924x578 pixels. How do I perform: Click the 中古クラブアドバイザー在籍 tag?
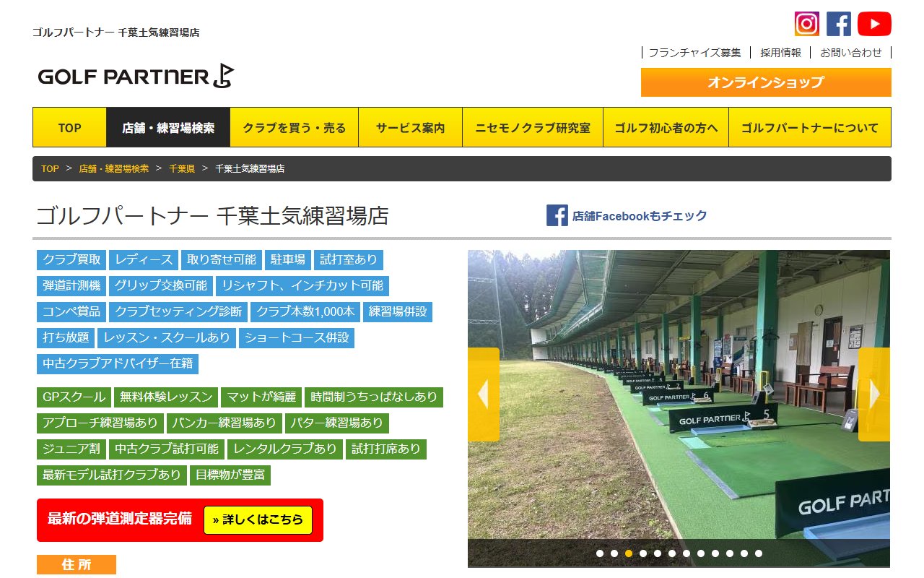click(118, 364)
